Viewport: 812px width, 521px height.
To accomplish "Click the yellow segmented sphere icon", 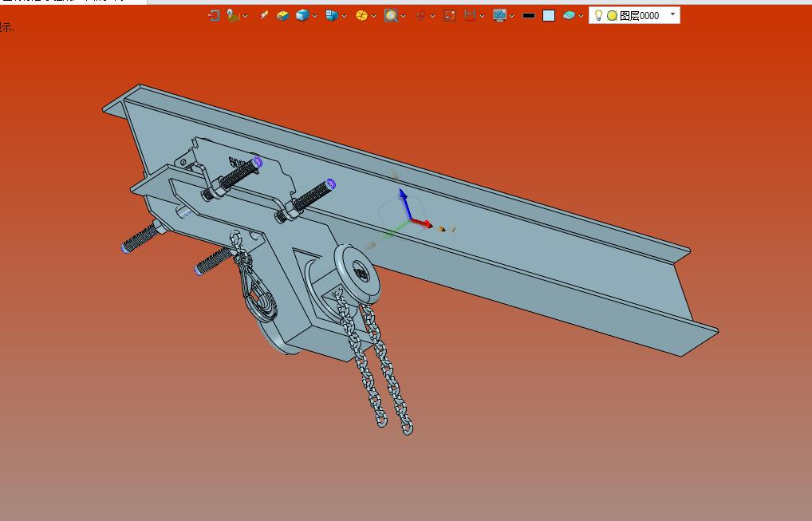I will tap(361, 15).
